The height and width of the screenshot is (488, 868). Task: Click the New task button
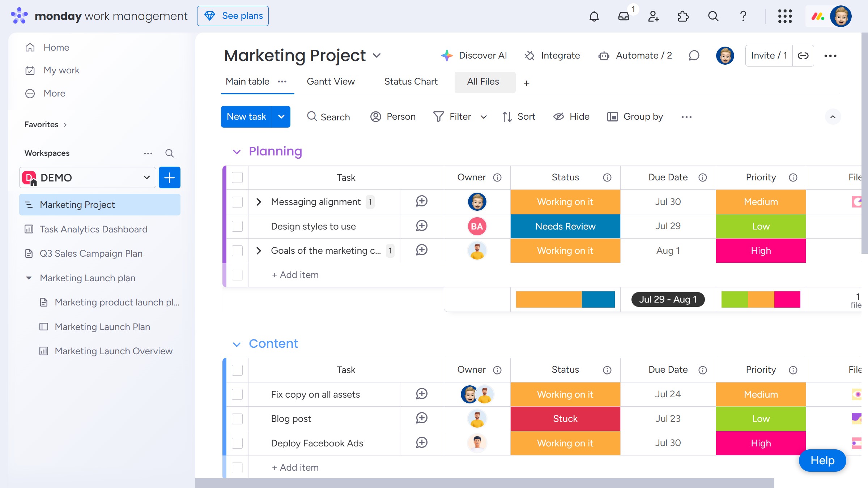[246, 117]
